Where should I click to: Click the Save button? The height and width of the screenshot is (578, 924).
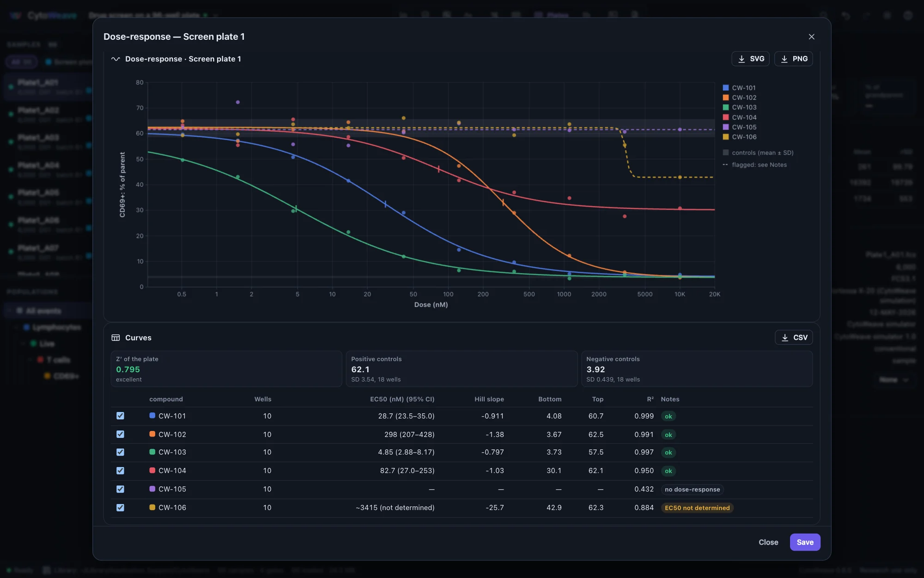pos(805,542)
